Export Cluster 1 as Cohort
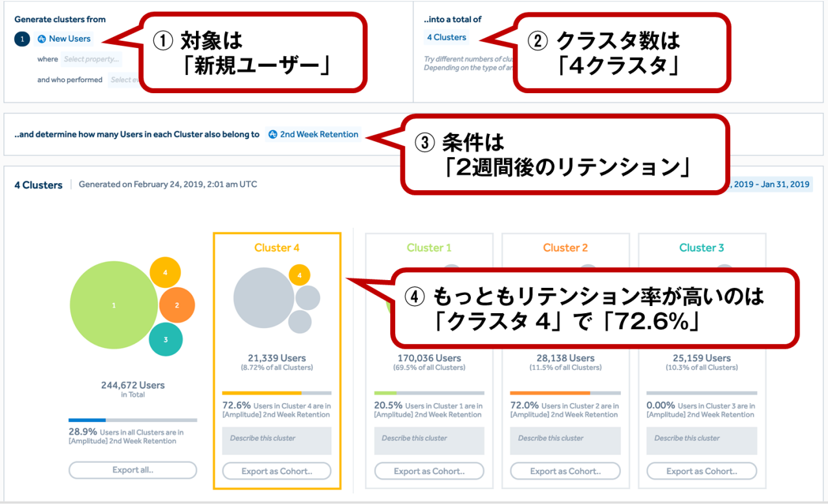Image resolution: width=828 pixels, height=504 pixels. tap(429, 472)
